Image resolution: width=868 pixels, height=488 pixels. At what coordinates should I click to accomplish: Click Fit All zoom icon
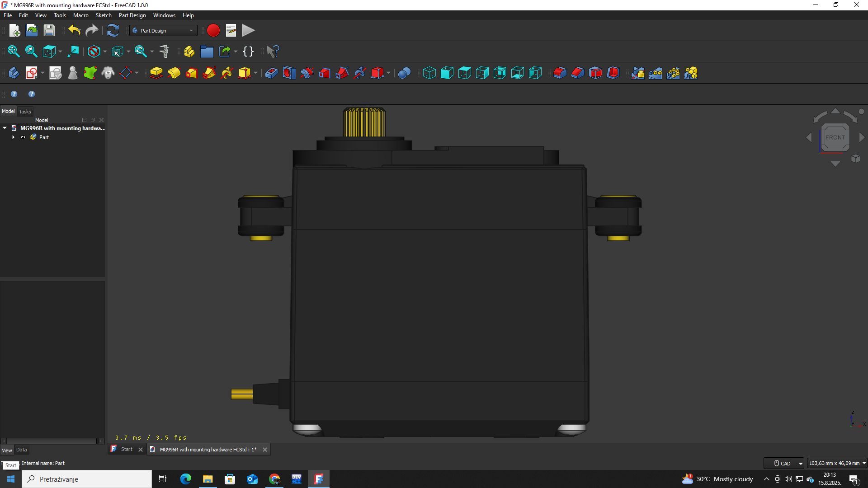coord(14,52)
